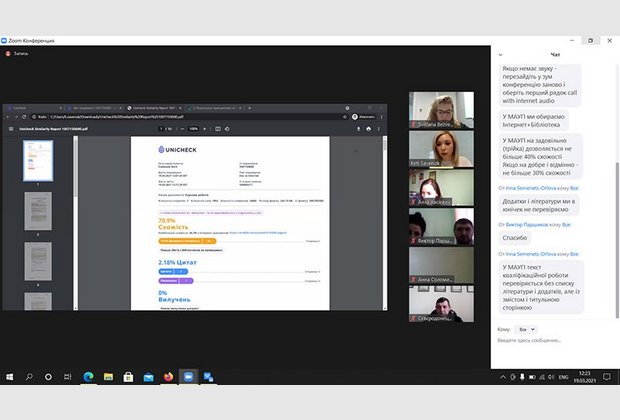The height and width of the screenshot is (420, 620).
Task: Click the PDF zoom-in plus icon
Action: point(207,129)
